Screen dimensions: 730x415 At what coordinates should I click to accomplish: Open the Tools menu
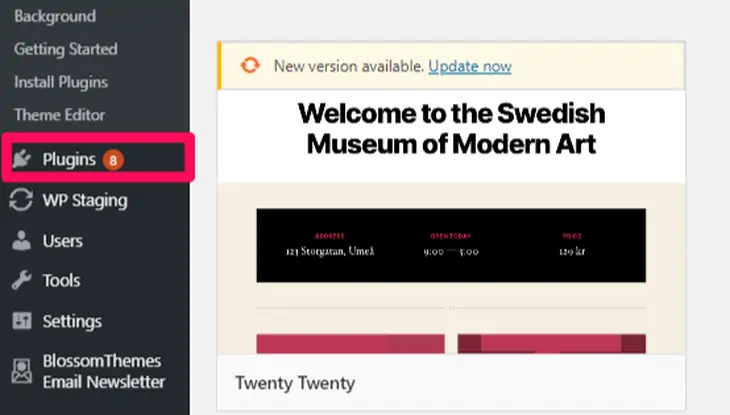coord(61,281)
